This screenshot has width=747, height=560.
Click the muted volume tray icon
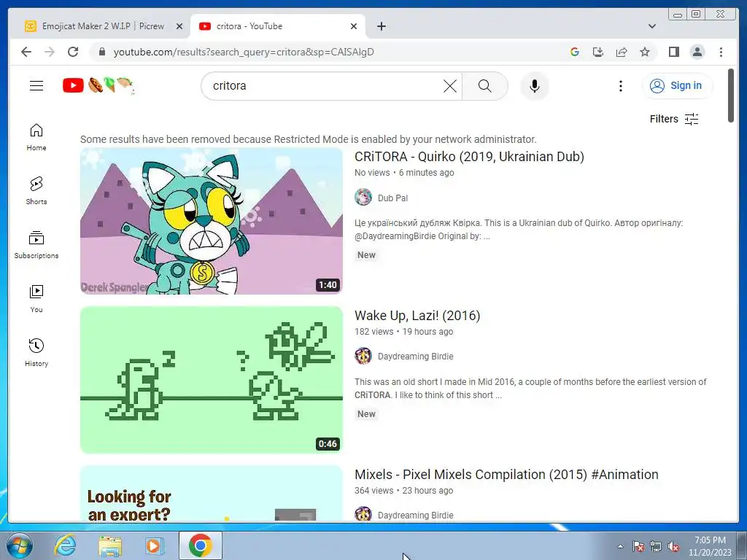[x=673, y=546]
